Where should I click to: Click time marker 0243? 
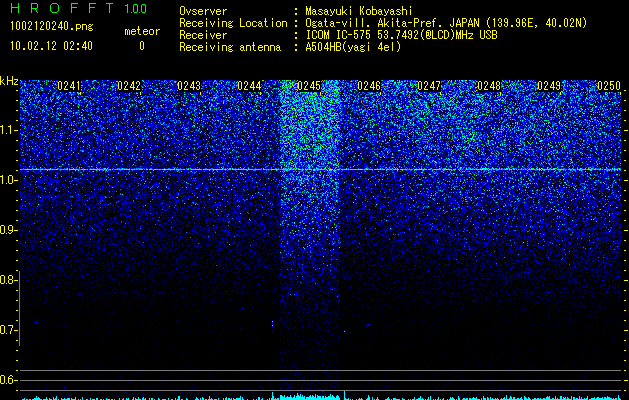point(189,86)
